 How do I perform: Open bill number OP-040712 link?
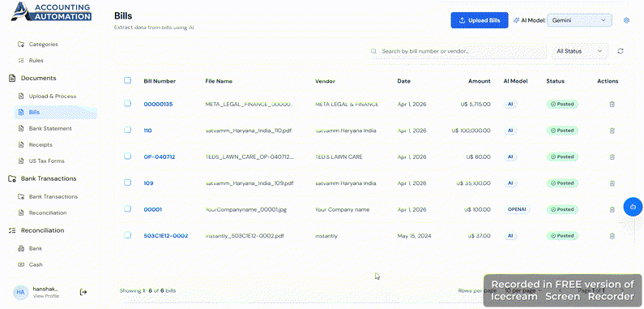160,157
